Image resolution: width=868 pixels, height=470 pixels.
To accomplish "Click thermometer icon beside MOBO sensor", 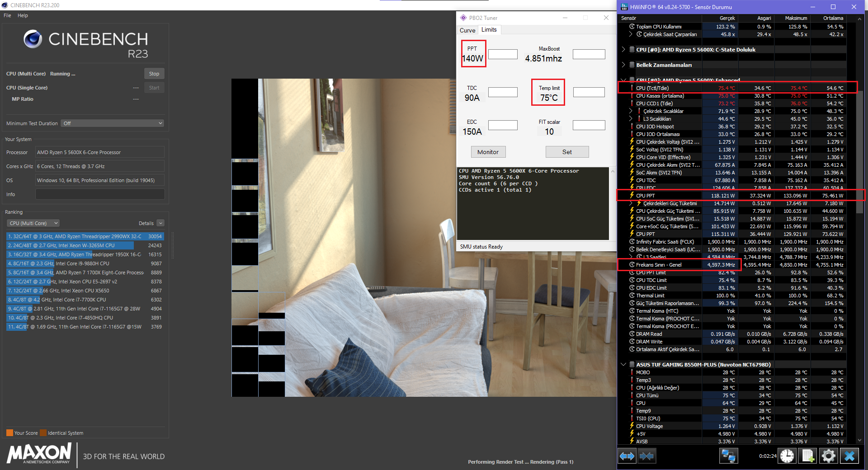I will click(x=632, y=372).
